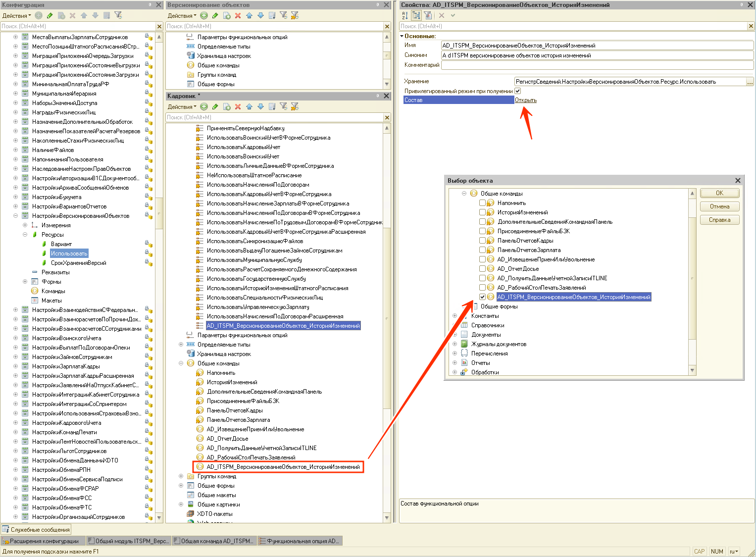Click Имя input field in Свойства
The width and height of the screenshot is (756, 557).
click(597, 46)
